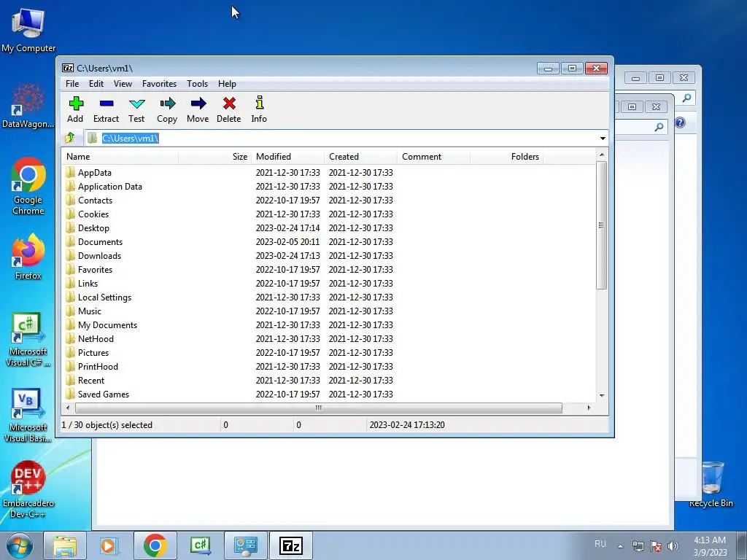Click the address path input field
Viewport: 747px width, 560px height.
pos(346,138)
